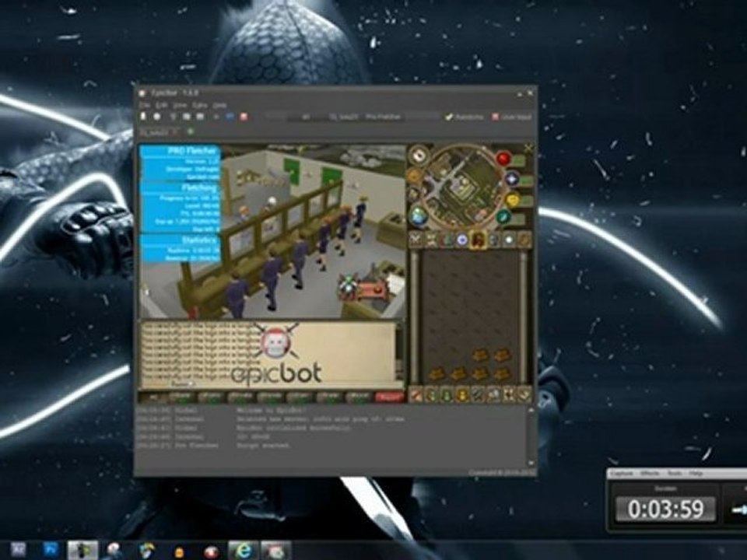
Task: Click the 0:03:59 duration display
Action: pos(665,509)
